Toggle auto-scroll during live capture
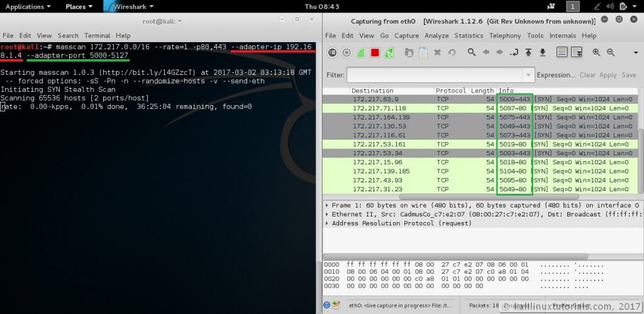The width and height of the screenshot is (644, 314). (x=576, y=52)
